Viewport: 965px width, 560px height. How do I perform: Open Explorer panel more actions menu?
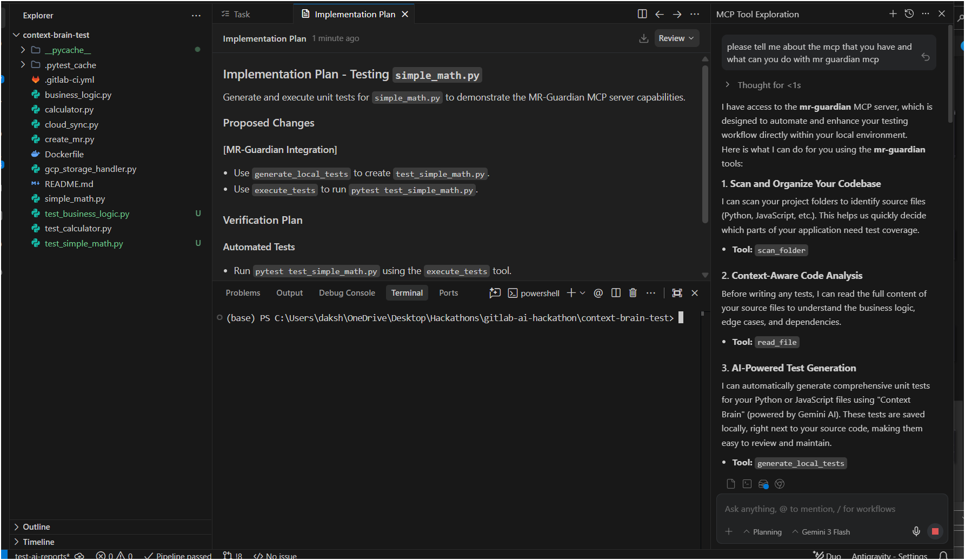tap(196, 16)
